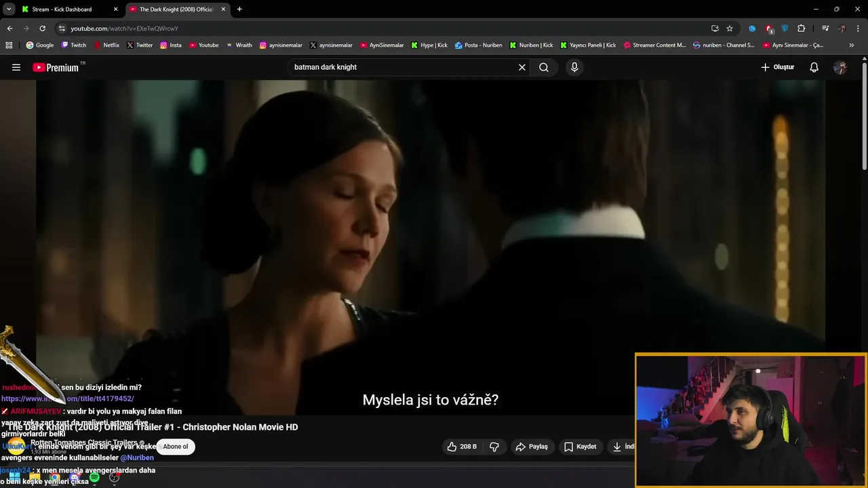
Task: Open the Apps grid in bookmarks bar
Action: coord(9,45)
